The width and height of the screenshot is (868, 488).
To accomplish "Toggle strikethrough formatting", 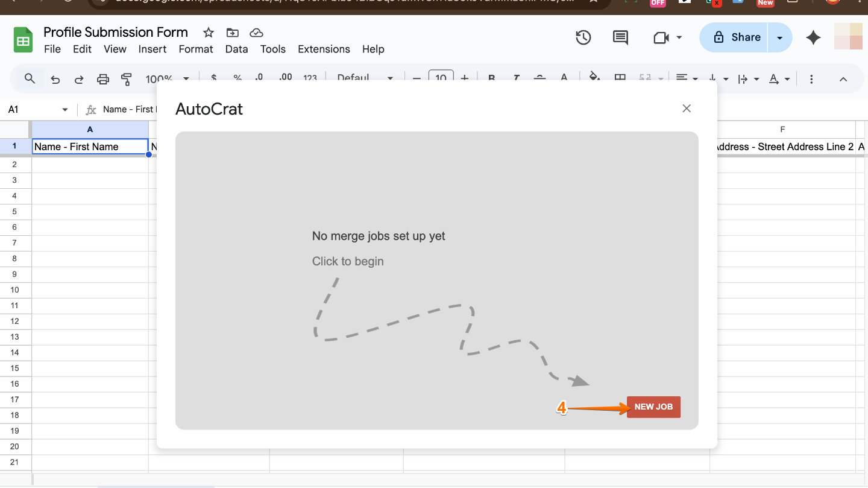I will tap(539, 78).
